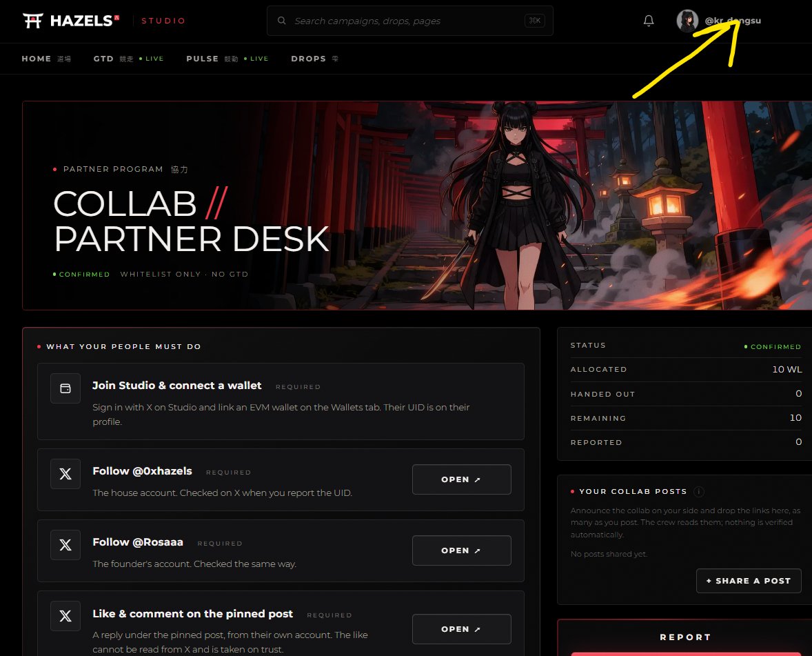The image size is (812, 656).
Task: Click the 'Join Studio & connect a wallet' title
Action: point(177,386)
